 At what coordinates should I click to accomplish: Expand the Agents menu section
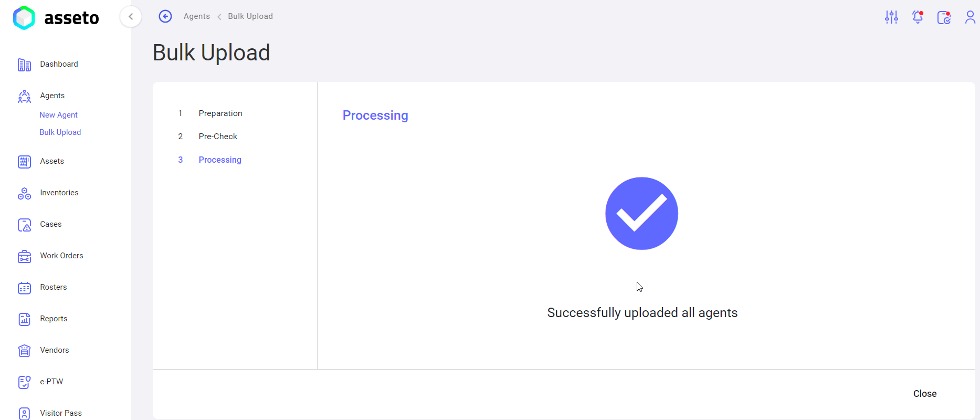(52, 96)
